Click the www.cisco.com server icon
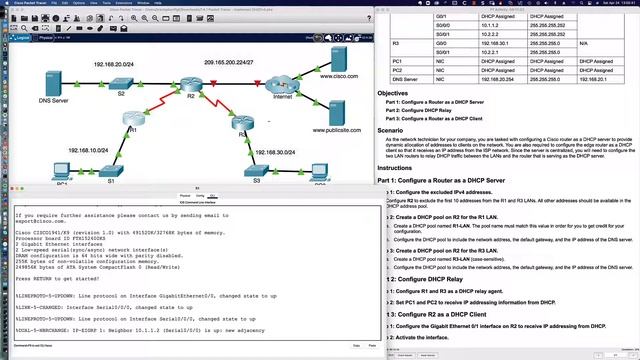Screen dimensions: 640x360 tap(339, 59)
